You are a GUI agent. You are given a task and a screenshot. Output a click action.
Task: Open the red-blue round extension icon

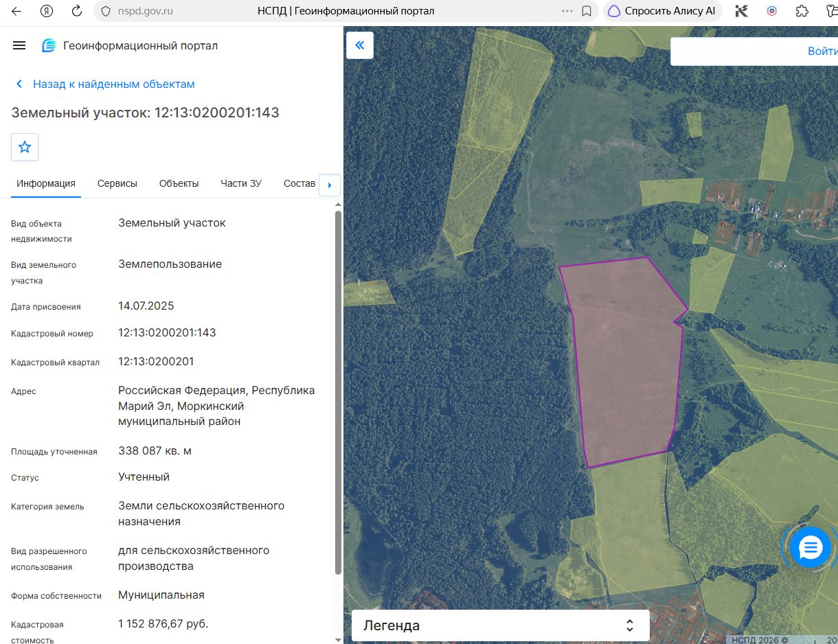tap(771, 11)
